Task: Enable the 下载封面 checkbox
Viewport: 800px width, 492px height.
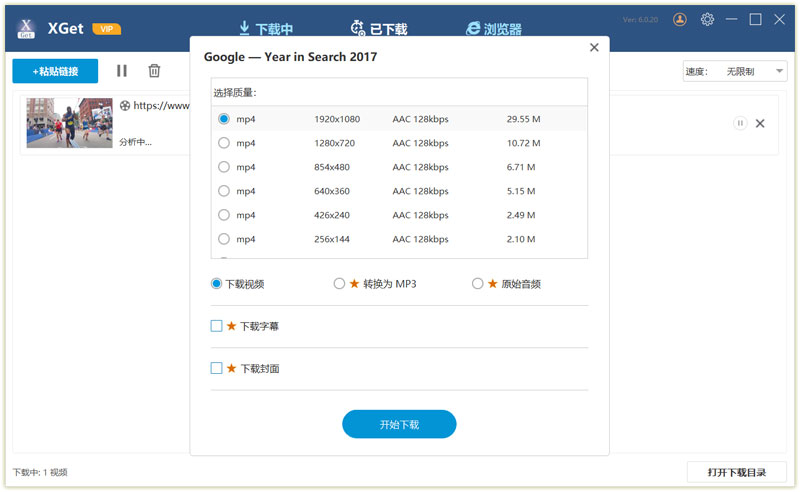Action: pos(217,368)
